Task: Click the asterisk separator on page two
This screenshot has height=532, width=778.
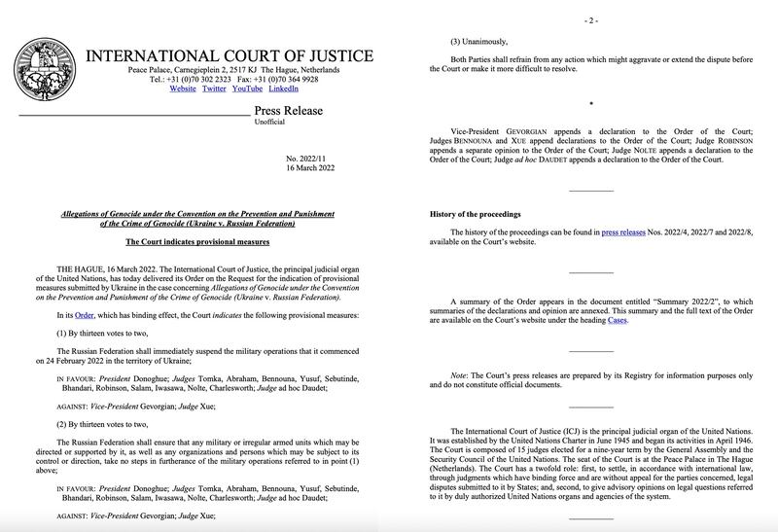Action: coord(591,103)
